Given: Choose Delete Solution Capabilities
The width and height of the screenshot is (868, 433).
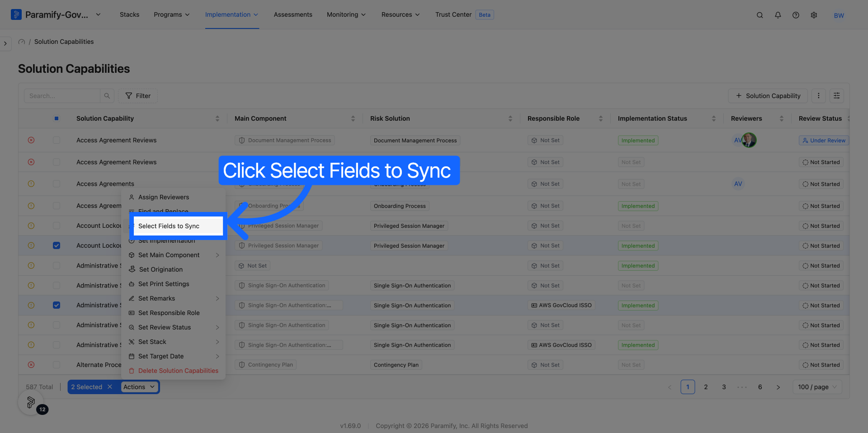Looking at the screenshot, I should click(x=174, y=371).
